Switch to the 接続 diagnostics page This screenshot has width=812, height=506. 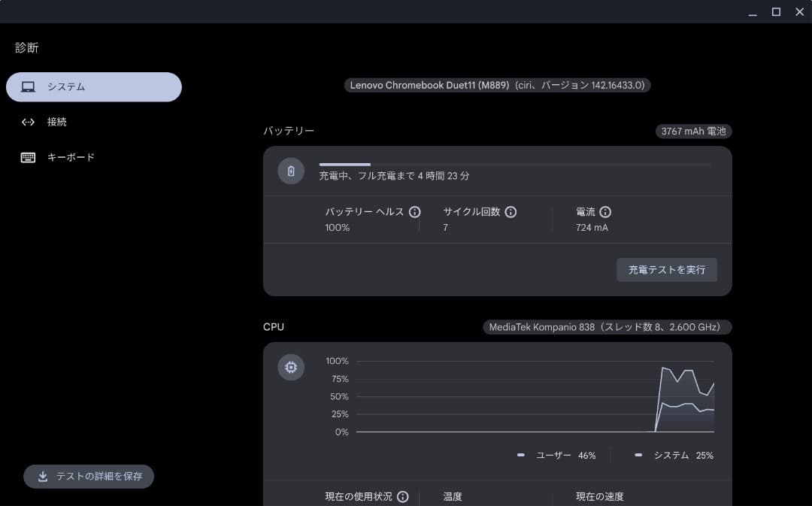coord(56,122)
